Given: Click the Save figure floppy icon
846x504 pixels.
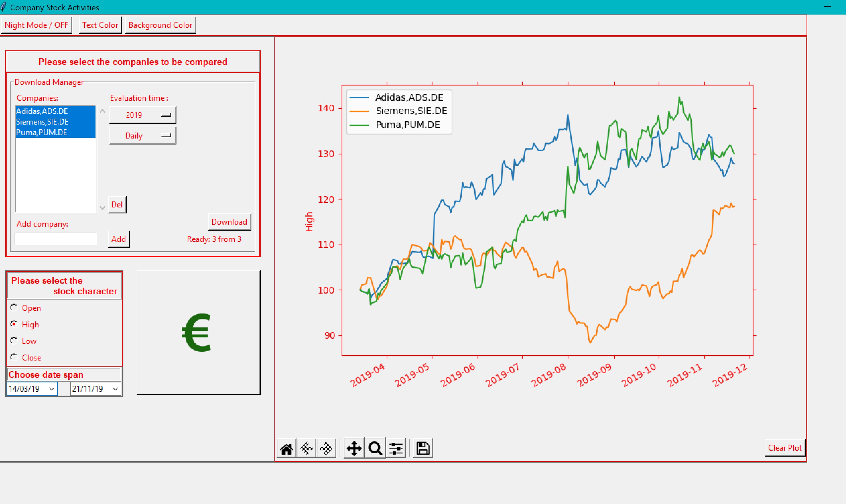Looking at the screenshot, I should 423,449.
